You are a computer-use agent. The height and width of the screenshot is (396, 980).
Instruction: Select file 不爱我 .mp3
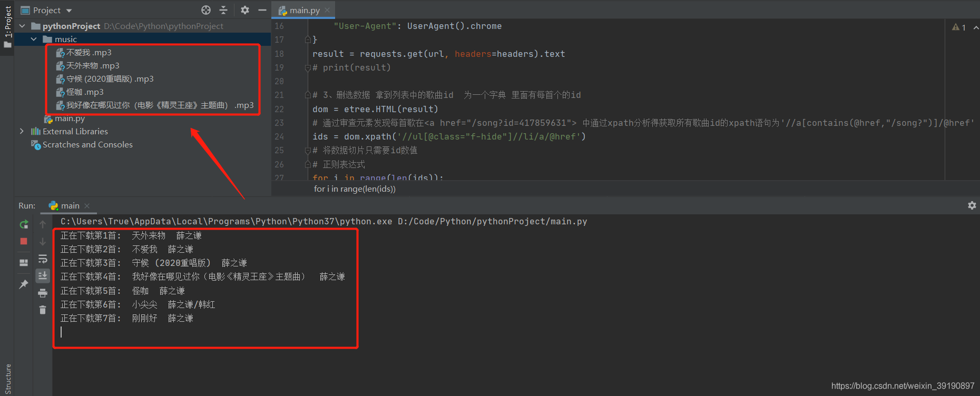click(84, 52)
